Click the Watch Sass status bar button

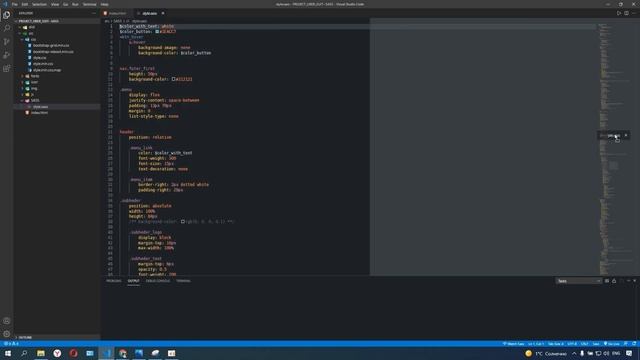tap(514, 344)
